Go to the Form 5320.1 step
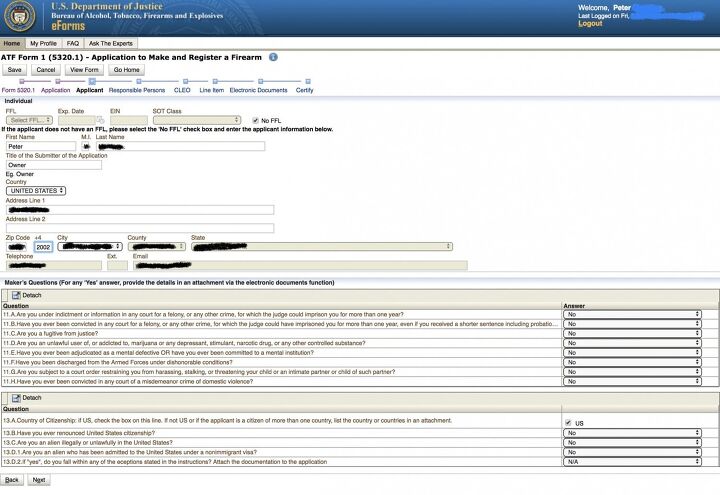720x495 pixels. [x=18, y=90]
